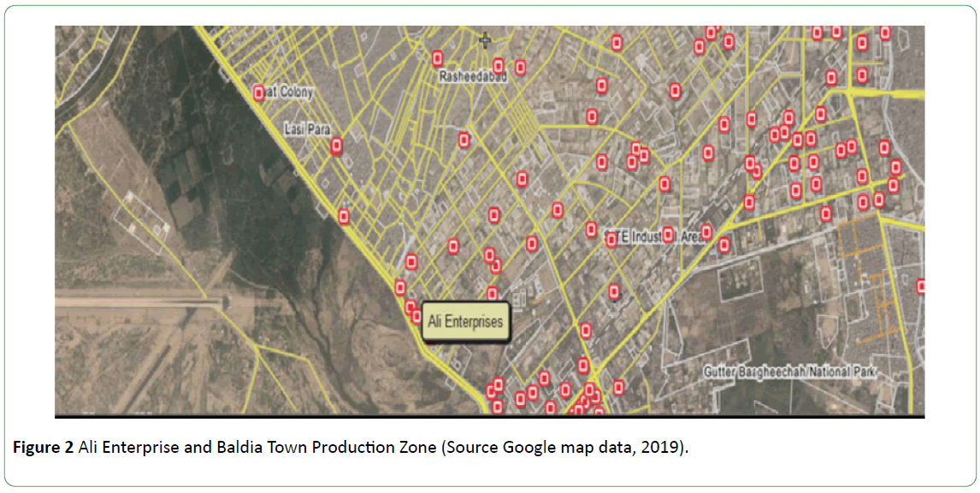Select the red marker directly left of Rasheedabad label

click(437, 59)
